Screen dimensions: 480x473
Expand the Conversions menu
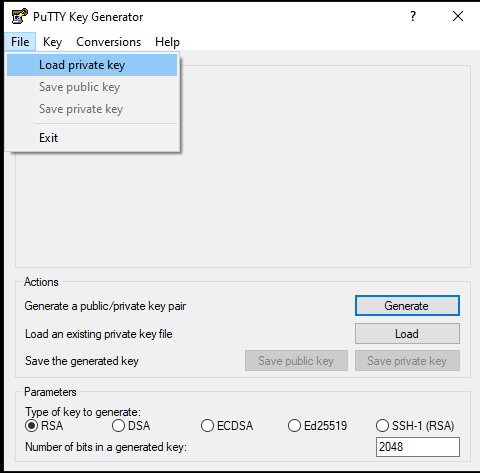(109, 42)
